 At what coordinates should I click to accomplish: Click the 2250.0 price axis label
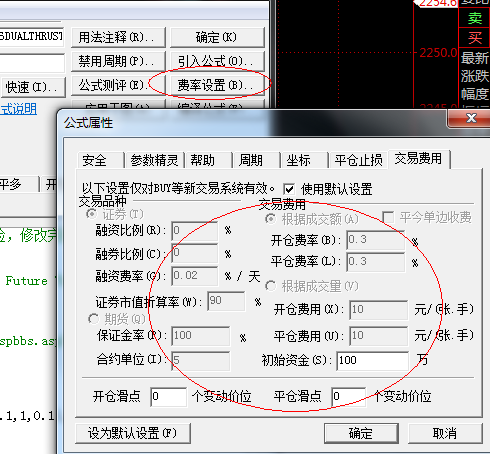point(438,53)
